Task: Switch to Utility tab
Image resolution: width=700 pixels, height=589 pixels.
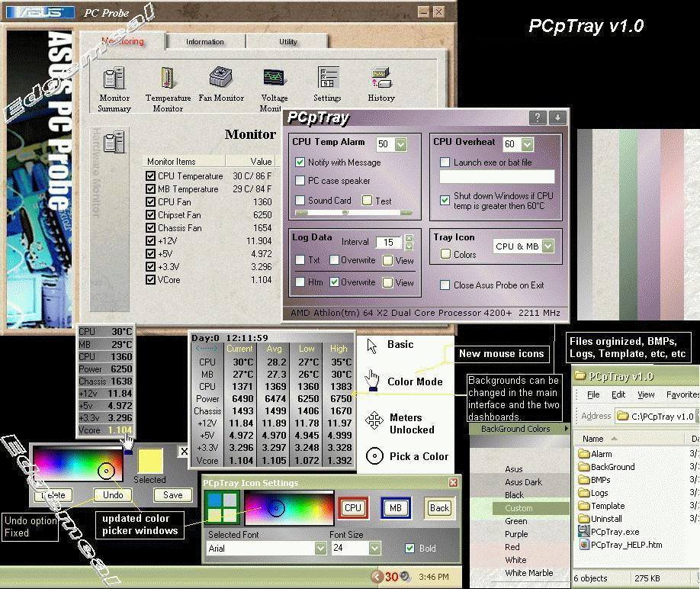Action: pos(288,41)
